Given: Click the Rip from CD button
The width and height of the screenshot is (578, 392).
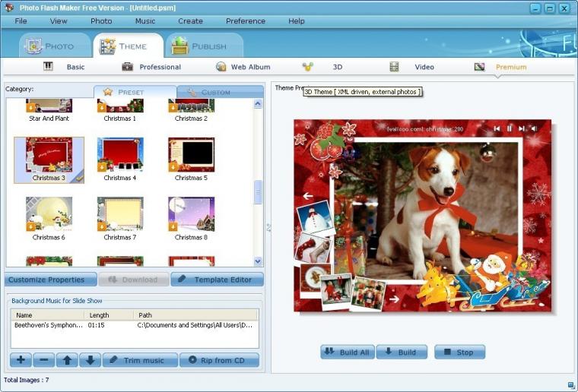Looking at the screenshot, I should pos(219,360).
